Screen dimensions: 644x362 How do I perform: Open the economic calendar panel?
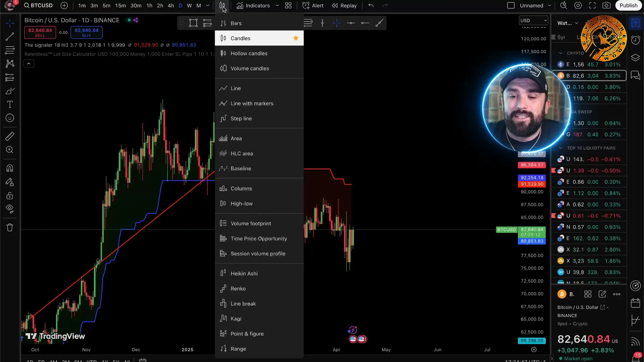635,303
